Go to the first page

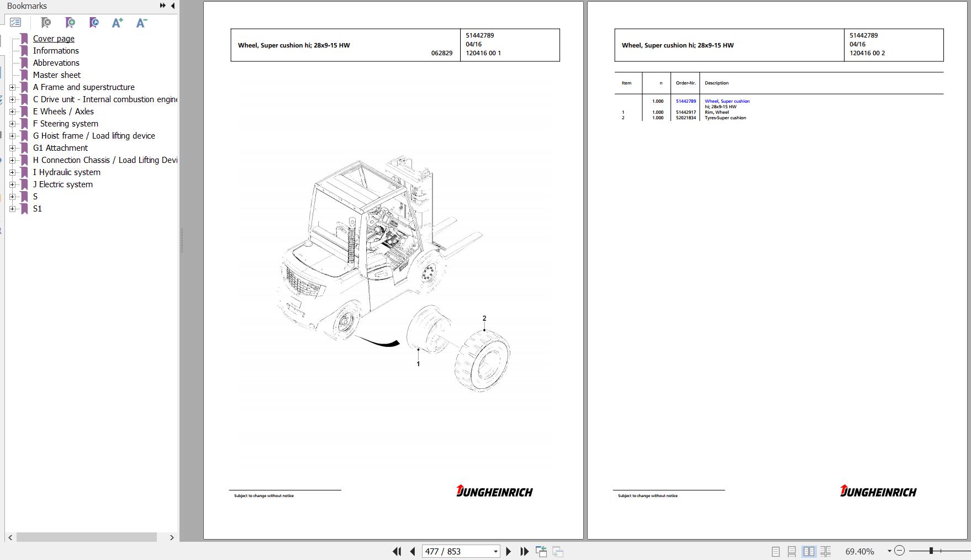click(x=397, y=551)
